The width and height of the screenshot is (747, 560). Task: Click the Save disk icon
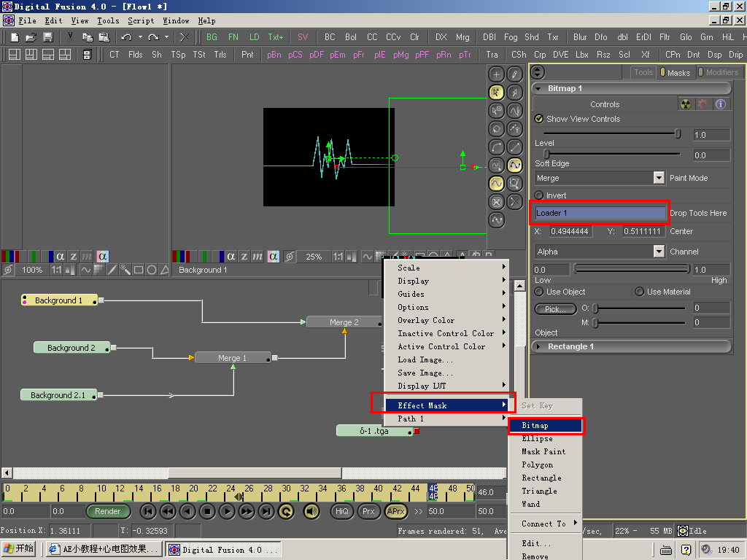[x=47, y=37]
